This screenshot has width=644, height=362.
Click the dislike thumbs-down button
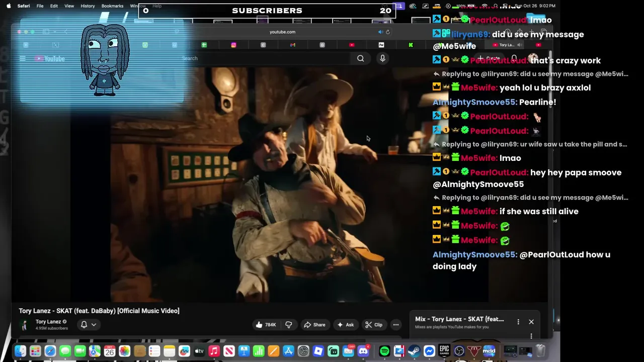(289, 325)
